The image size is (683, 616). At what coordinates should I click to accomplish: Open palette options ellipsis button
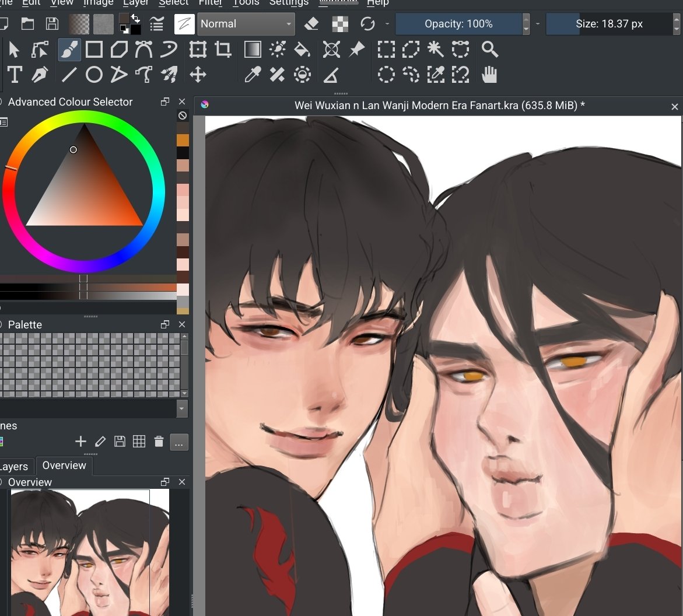tap(178, 442)
